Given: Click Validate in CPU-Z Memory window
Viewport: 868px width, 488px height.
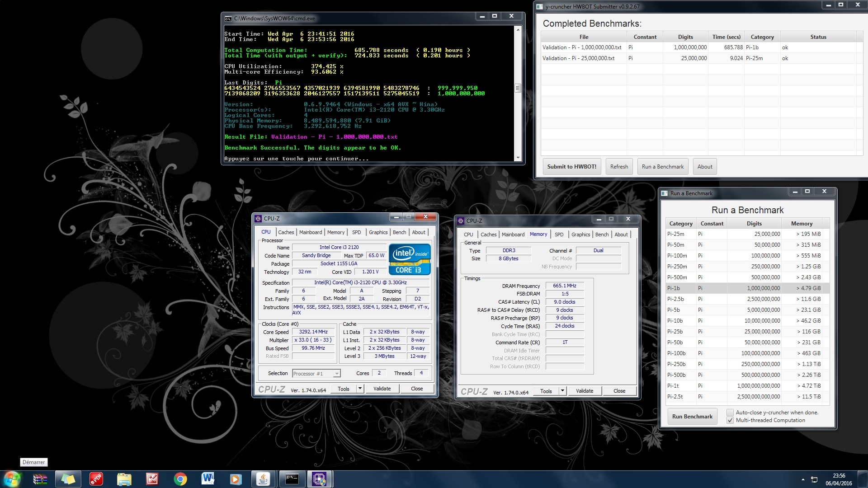Looking at the screenshot, I should (585, 391).
